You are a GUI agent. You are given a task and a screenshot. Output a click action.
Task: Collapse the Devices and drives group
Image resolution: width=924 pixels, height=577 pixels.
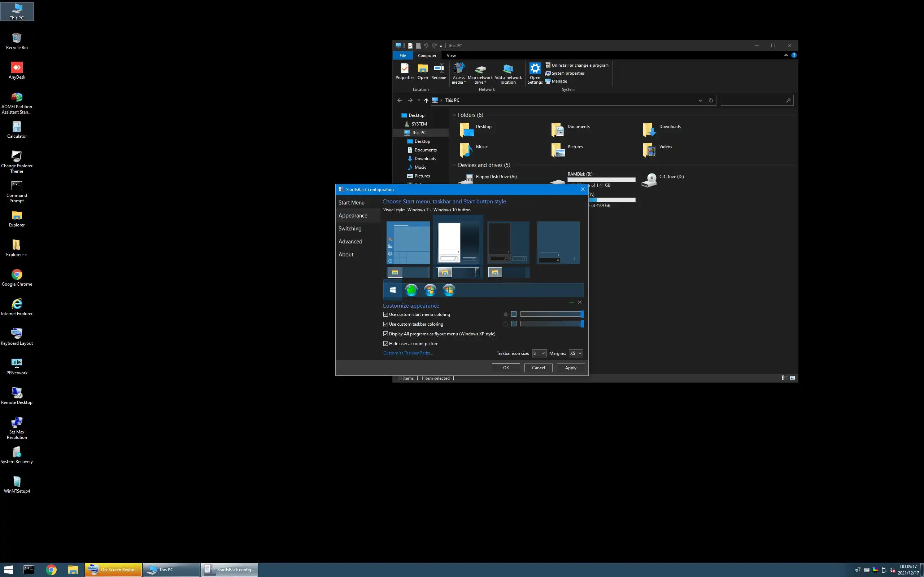(x=454, y=165)
